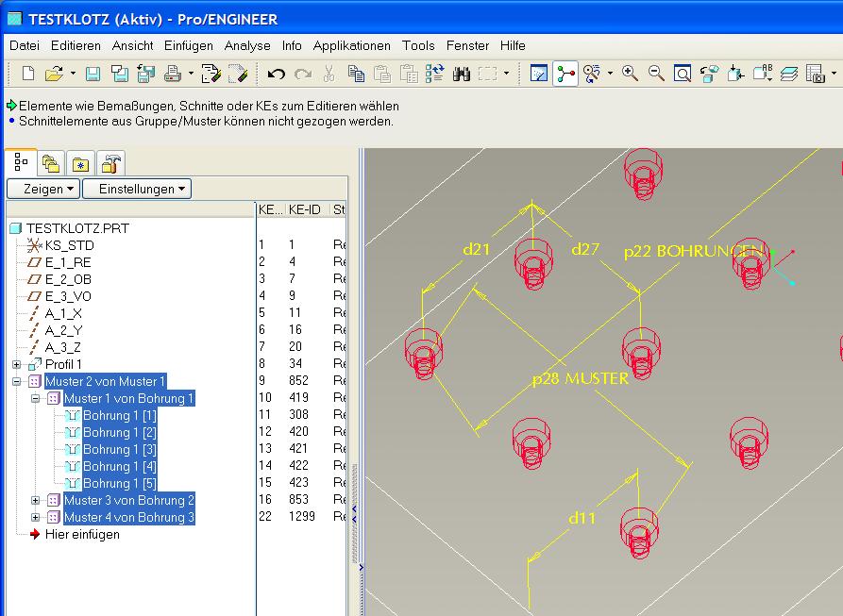Expand the Profil 1 feature
843x616 pixels.
(17, 365)
